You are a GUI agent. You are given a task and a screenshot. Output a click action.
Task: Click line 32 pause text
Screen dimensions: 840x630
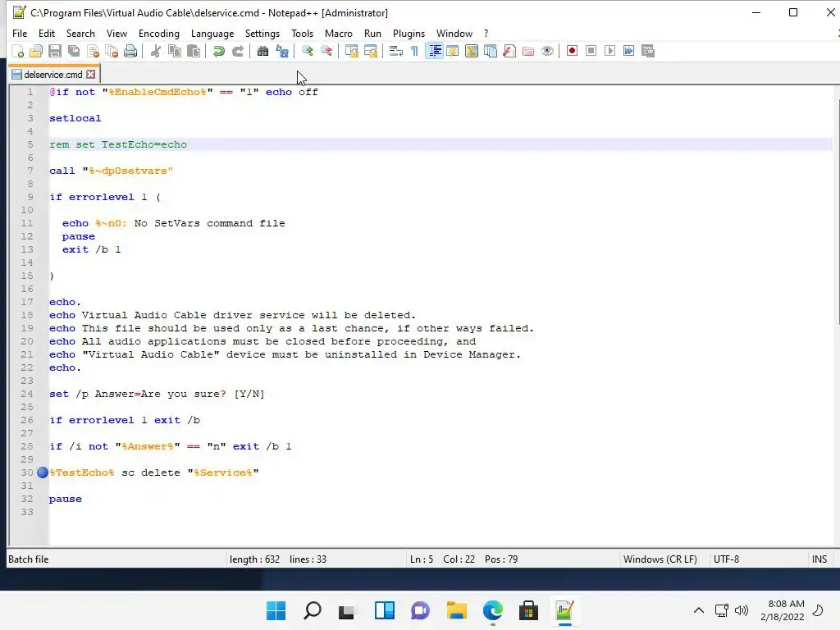pos(66,499)
